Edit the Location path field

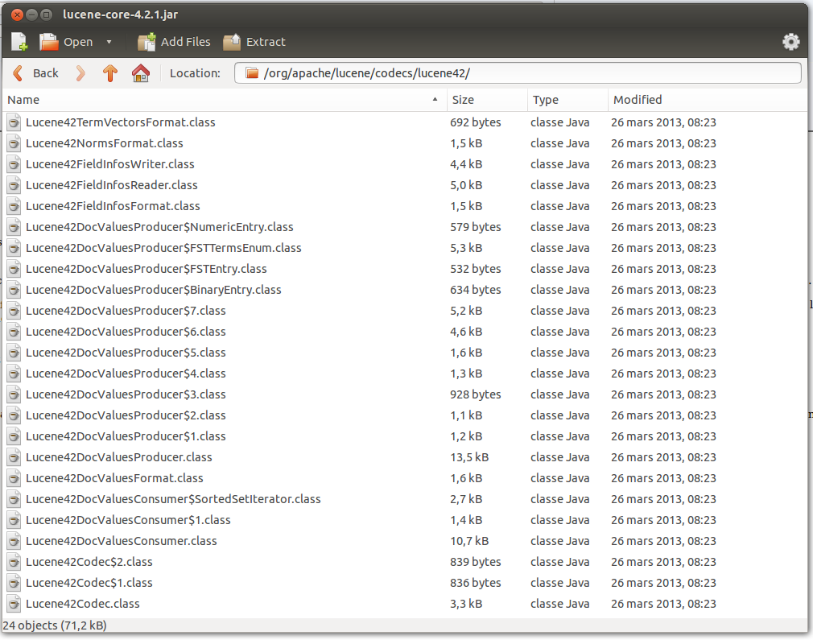pos(518,73)
